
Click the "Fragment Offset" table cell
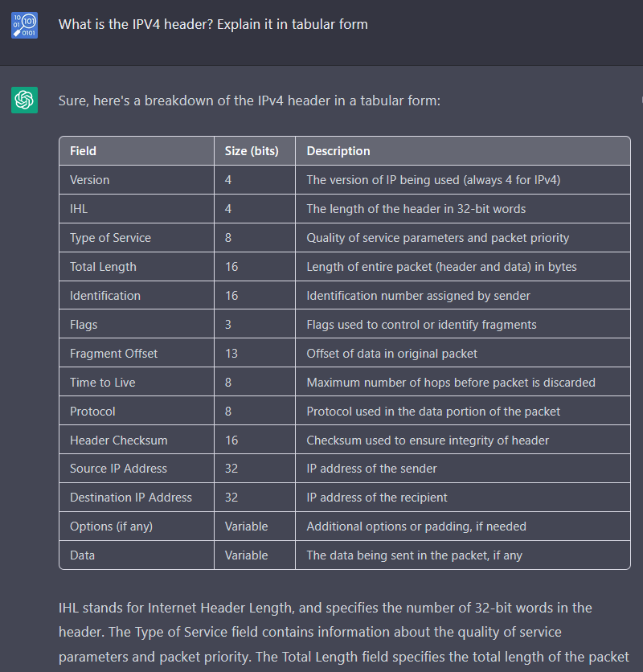[x=113, y=354]
